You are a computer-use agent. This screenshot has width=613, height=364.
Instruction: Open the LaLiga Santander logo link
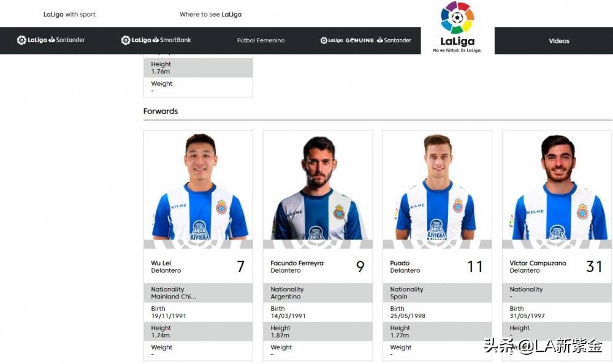click(x=51, y=40)
